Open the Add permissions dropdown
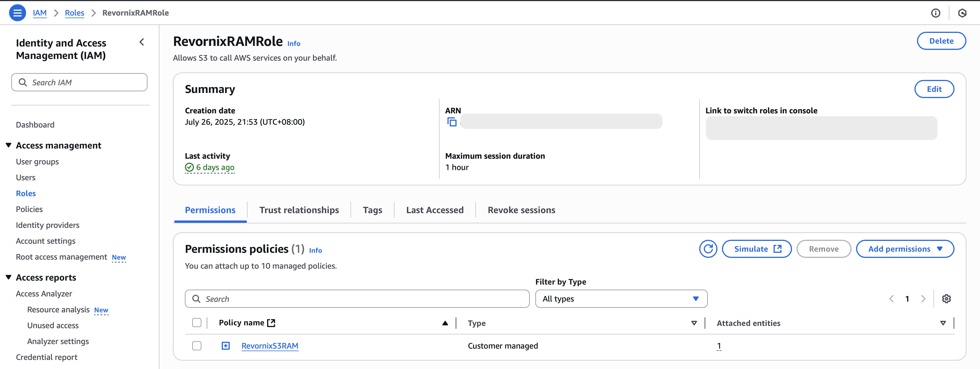Image resolution: width=980 pixels, height=369 pixels. pyautogui.click(x=905, y=249)
